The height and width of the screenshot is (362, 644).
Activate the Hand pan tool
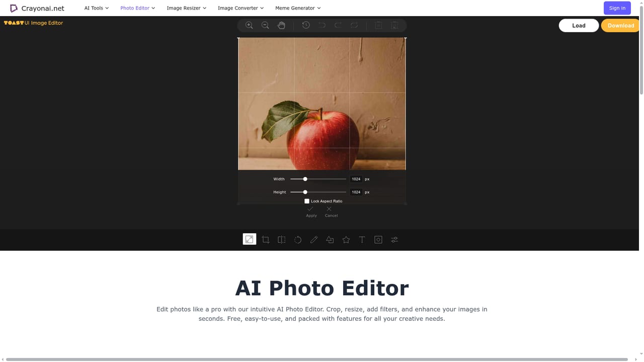pyautogui.click(x=281, y=25)
